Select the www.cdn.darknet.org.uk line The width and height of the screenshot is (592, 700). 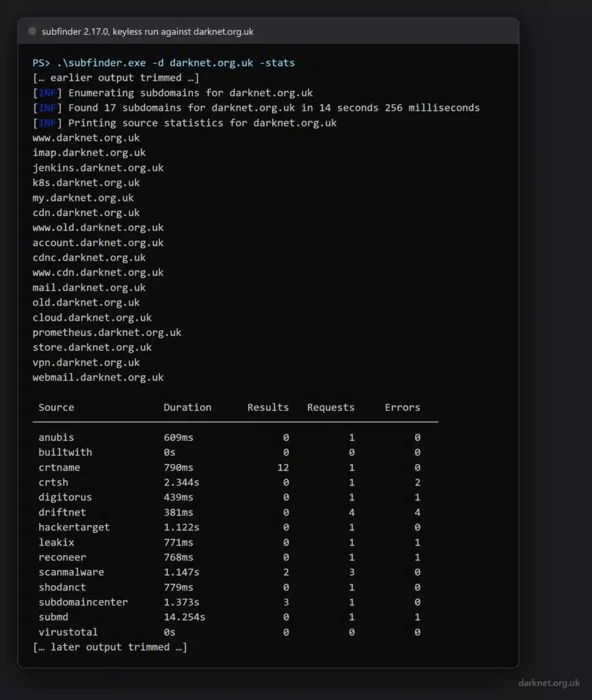98,272
